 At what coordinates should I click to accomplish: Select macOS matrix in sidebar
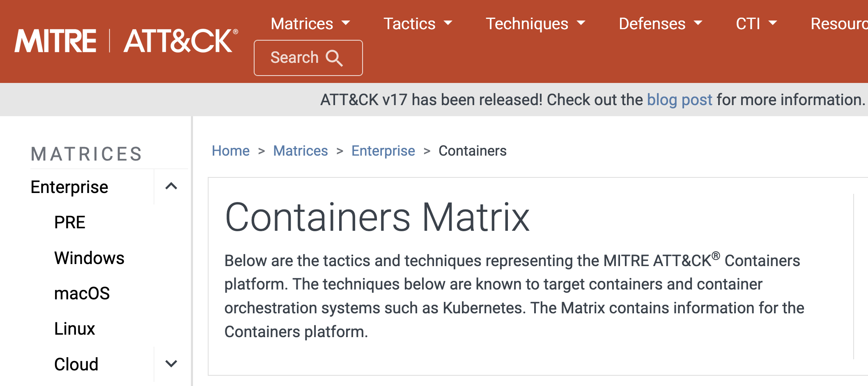82,293
